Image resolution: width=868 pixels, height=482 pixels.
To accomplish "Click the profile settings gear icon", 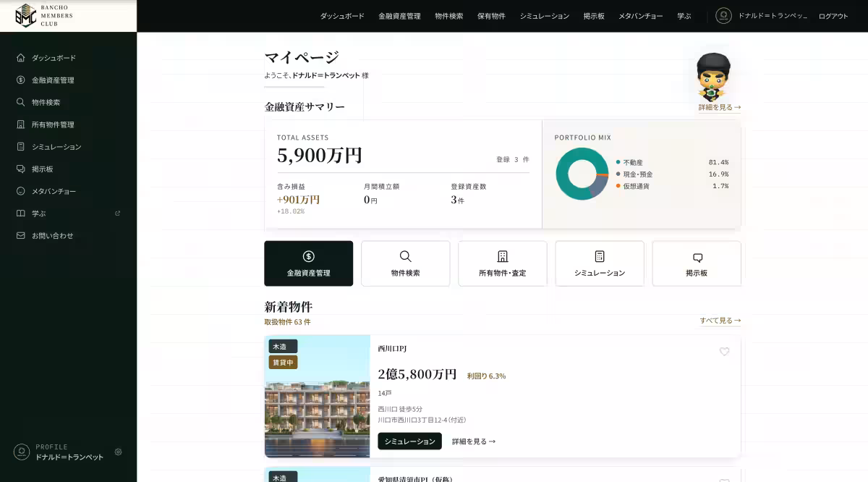I will pos(119,452).
